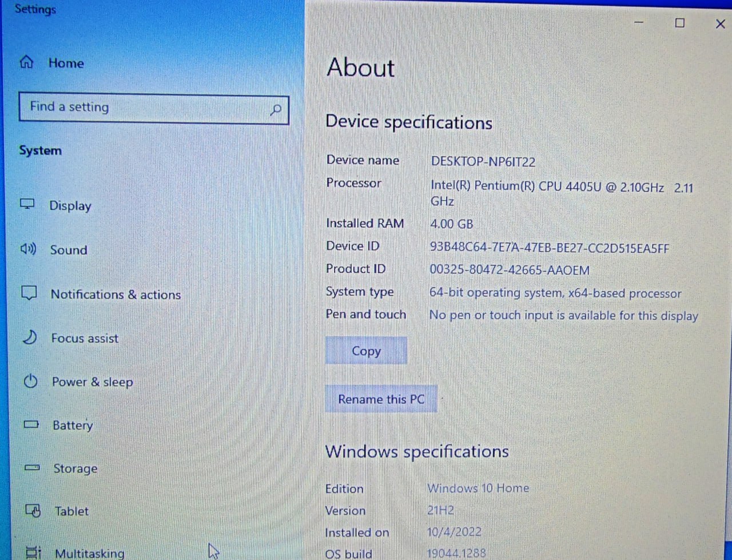Select Battery in the sidebar
The height and width of the screenshot is (560, 732).
click(73, 425)
